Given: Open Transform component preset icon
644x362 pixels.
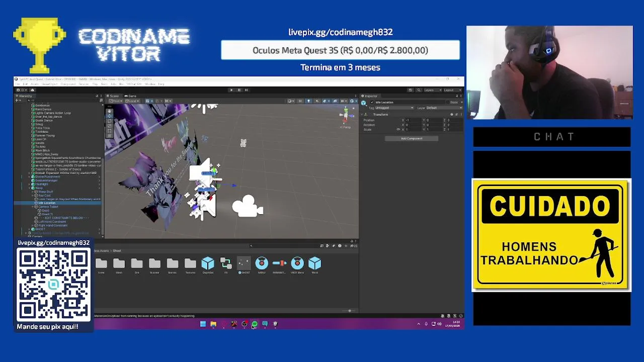Looking at the screenshot, I should coord(456,115).
